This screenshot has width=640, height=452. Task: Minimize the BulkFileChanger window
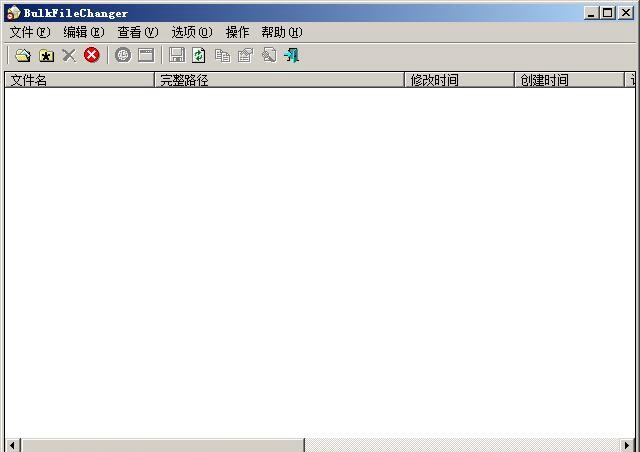(x=591, y=13)
